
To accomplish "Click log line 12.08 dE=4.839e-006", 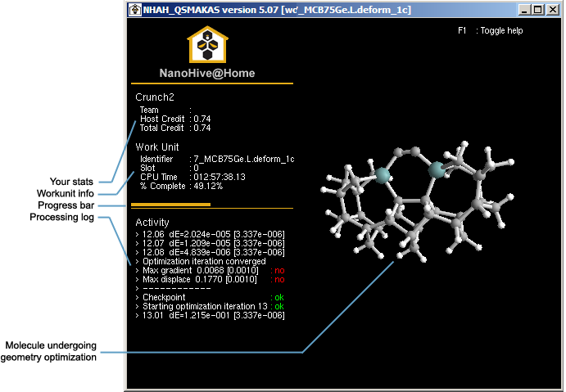I will pyautogui.click(x=210, y=252).
